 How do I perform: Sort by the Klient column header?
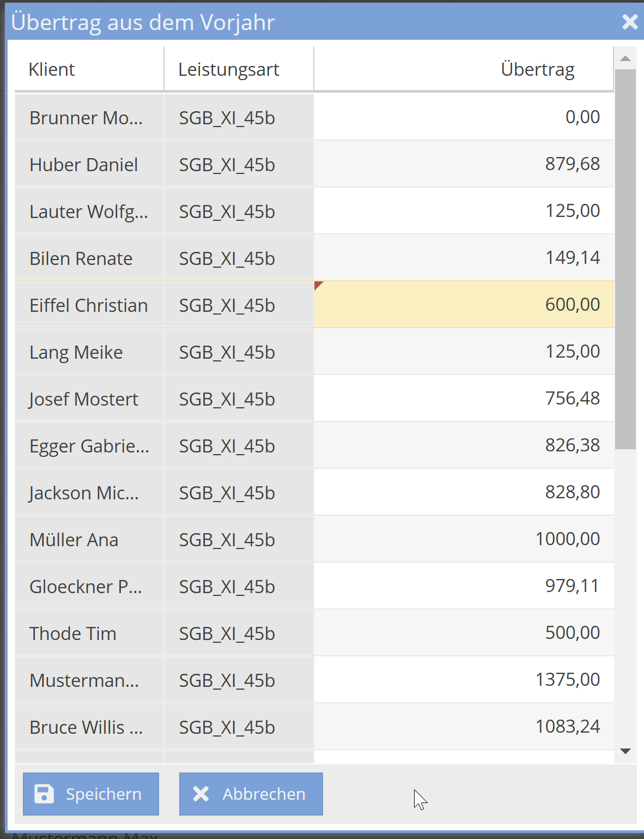point(52,69)
